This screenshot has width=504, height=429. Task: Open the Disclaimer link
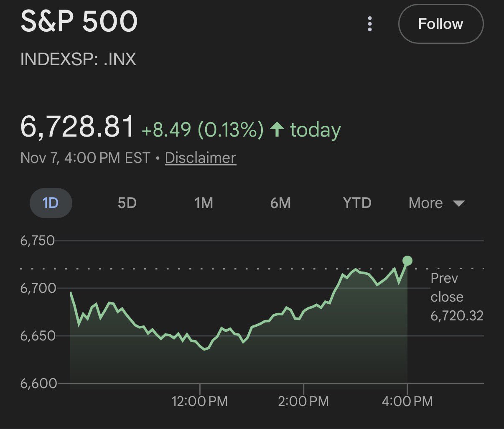(201, 158)
